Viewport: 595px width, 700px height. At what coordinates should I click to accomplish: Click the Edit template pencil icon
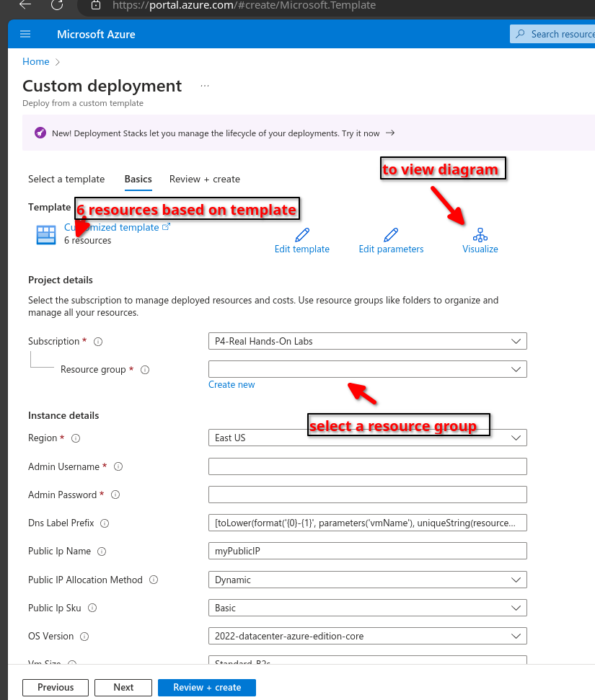pos(302,235)
